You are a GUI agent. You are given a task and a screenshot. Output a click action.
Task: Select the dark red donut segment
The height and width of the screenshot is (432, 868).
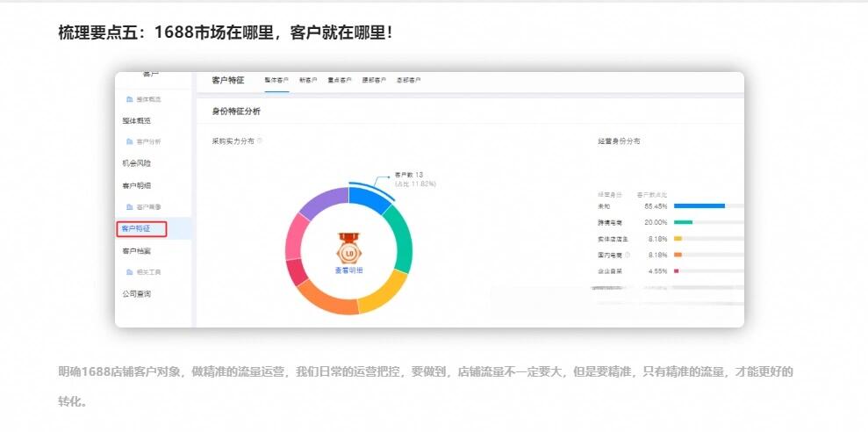click(x=297, y=272)
